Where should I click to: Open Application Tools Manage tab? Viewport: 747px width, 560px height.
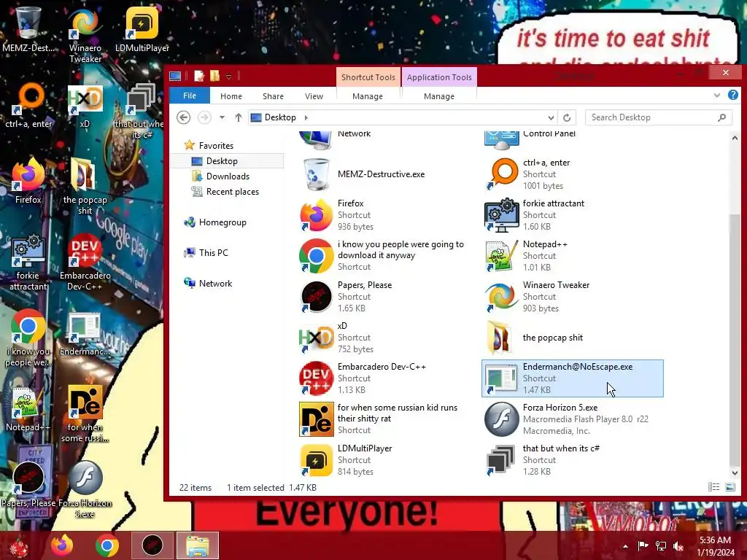[438, 96]
